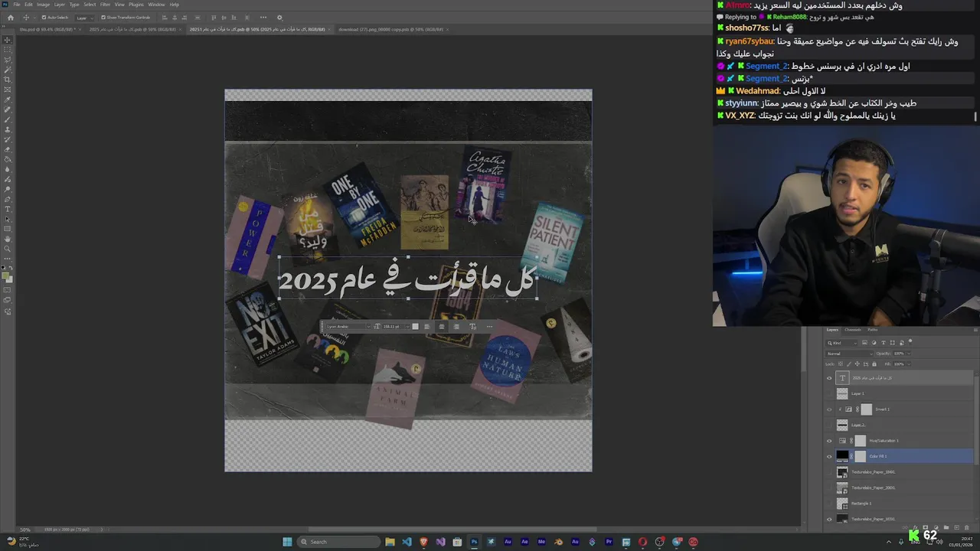The height and width of the screenshot is (551, 980).
Task: Click the Windows taskbar Search box
Action: coord(338,542)
